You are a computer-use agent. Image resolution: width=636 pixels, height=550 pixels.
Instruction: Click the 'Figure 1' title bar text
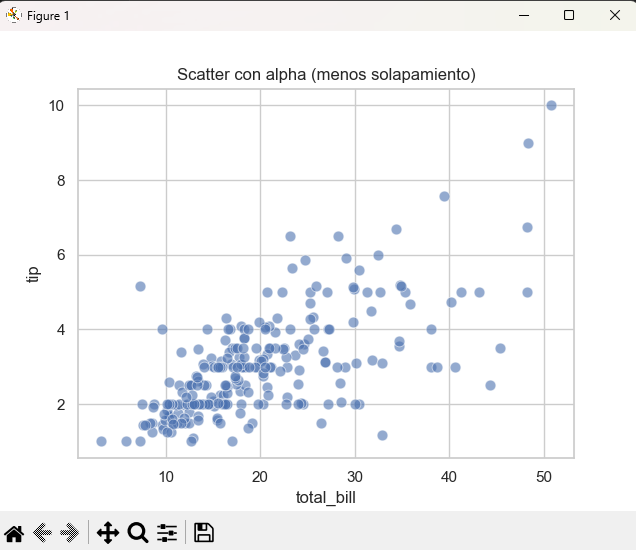point(48,15)
